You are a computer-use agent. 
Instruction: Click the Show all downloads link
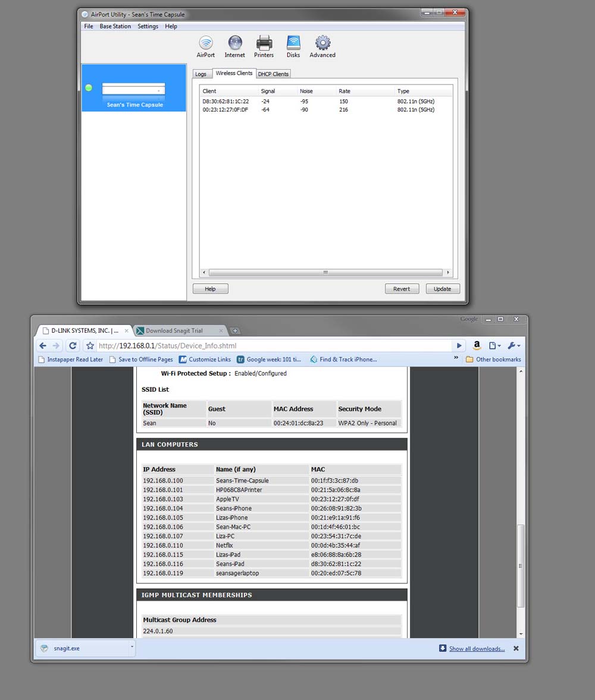477,649
